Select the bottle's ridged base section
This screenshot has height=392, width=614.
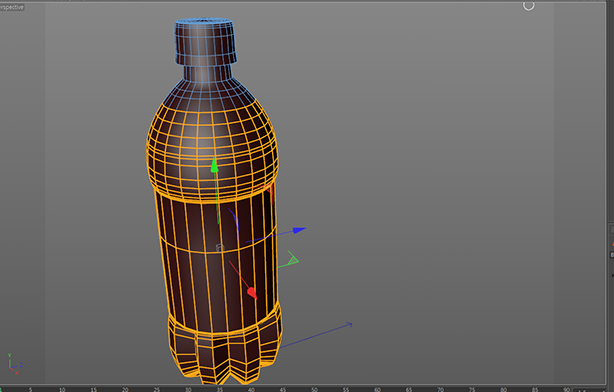[225, 349]
